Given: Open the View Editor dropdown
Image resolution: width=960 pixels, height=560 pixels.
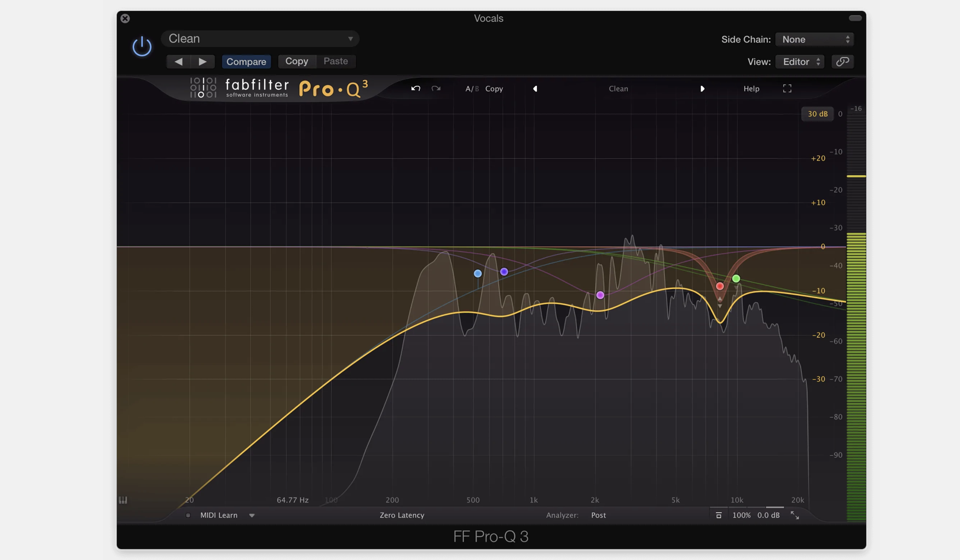Looking at the screenshot, I should point(801,62).
